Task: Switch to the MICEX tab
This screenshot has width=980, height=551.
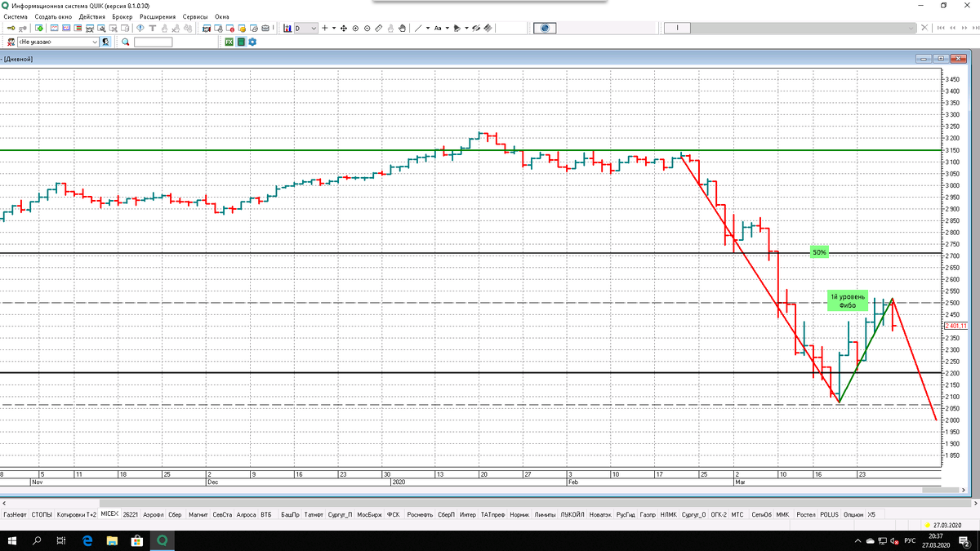Action: (109, 515)
